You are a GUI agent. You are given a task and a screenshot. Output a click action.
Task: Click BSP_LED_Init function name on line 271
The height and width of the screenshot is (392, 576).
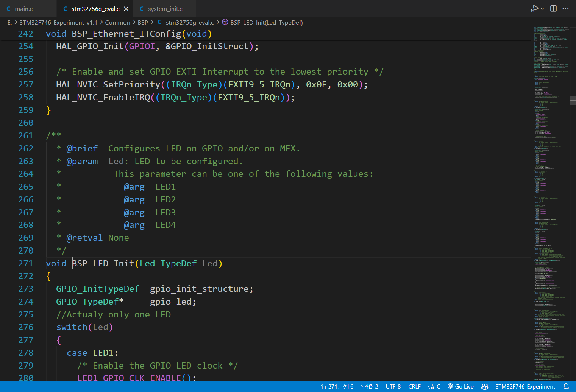[x=103, y=263]
